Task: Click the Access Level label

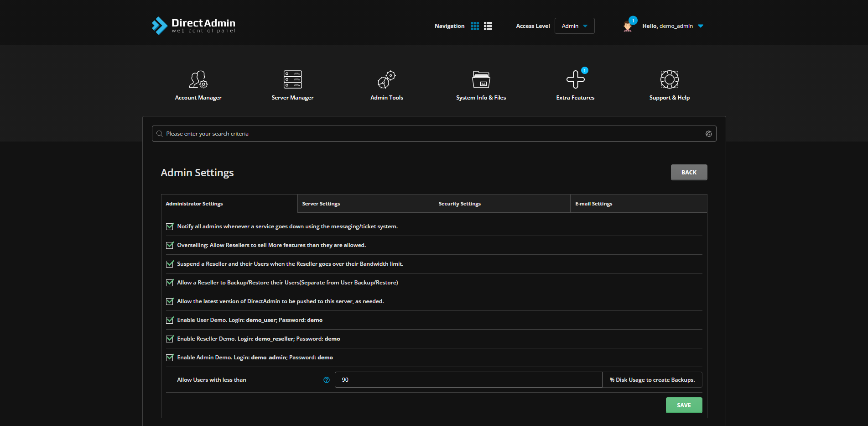Action: 533,26
